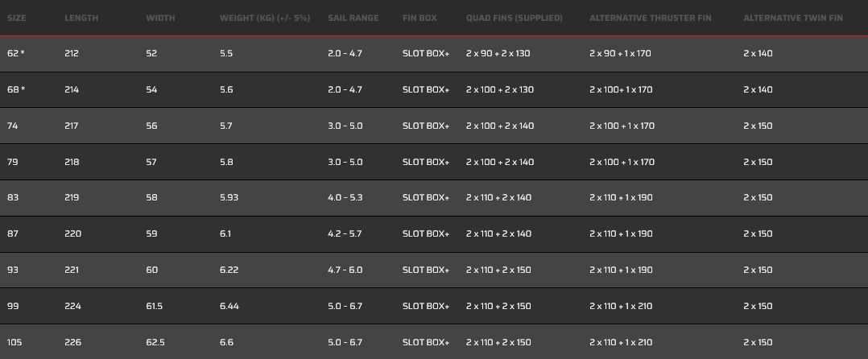
Task: Select the size 68 * row cell
Action: [16, 89]
